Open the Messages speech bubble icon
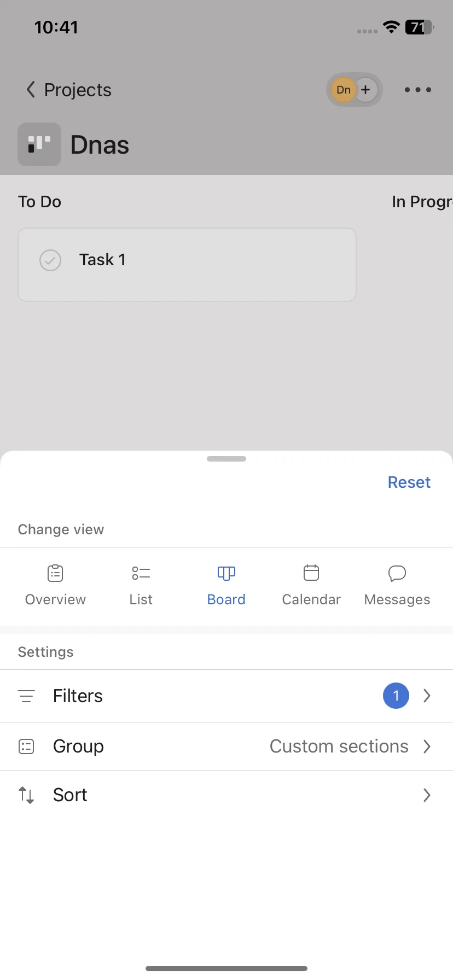This screenshot has height=980, width=453. 397,573
